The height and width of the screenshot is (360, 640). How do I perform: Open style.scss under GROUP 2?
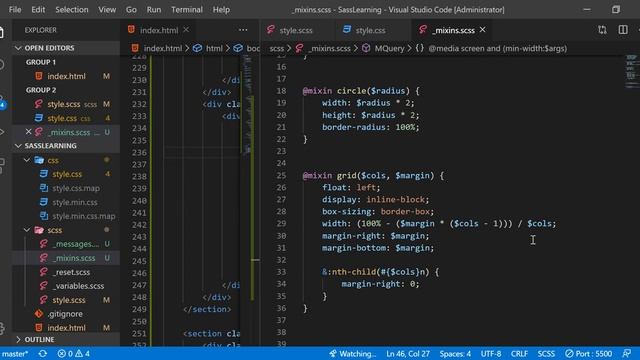[x=67, y=104]
